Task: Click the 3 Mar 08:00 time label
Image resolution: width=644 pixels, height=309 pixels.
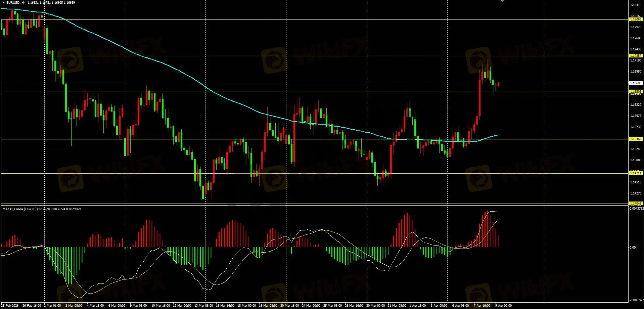Action: 74,306
